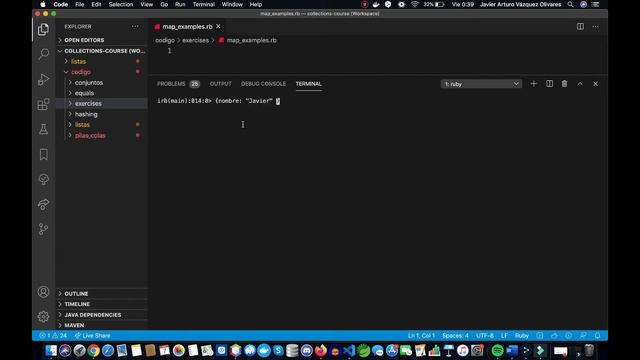Collapse COLLECTIONS-COURSE workspace section
Screen dimensions: 640x360
pos(102,51)
